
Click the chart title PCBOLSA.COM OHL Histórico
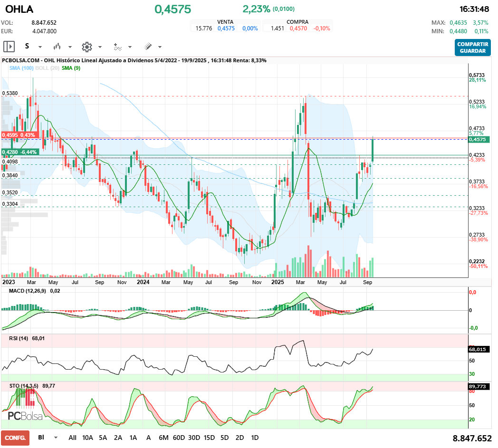tap(134, 60)
